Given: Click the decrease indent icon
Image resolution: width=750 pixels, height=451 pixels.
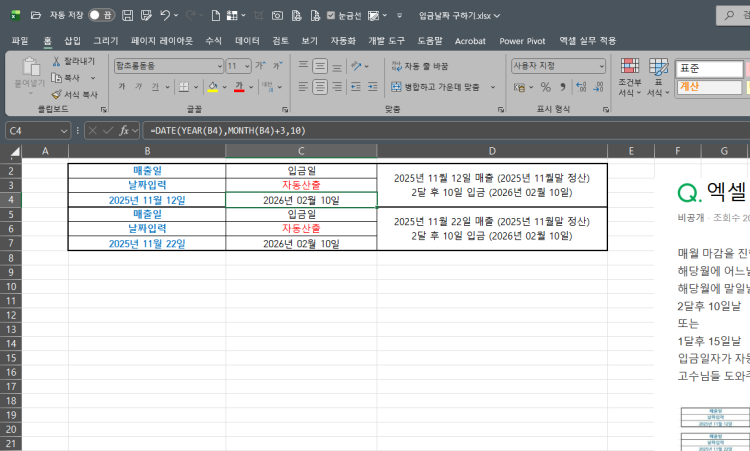Looking at the screenshot, I should (355, 87).
